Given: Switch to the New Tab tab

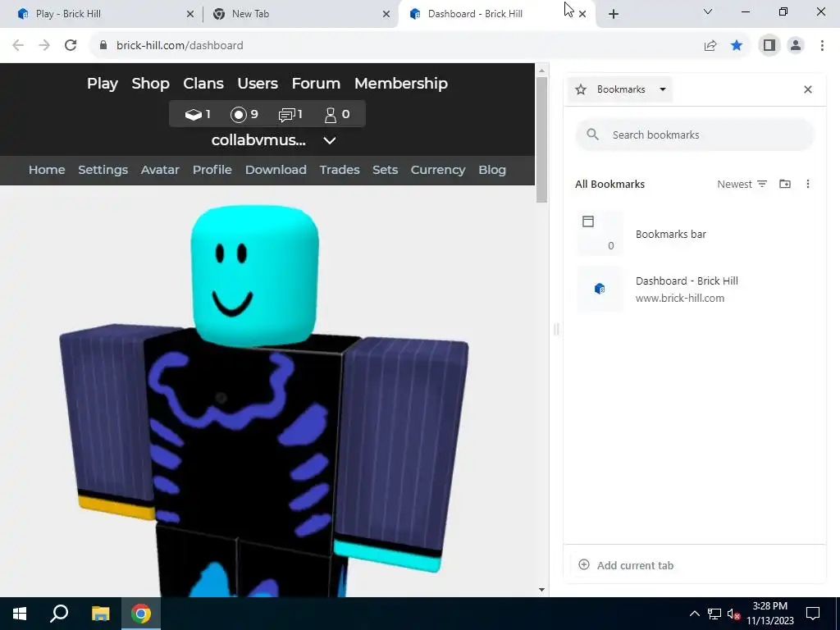Looking at the screenshot, I should pos(300,14).
